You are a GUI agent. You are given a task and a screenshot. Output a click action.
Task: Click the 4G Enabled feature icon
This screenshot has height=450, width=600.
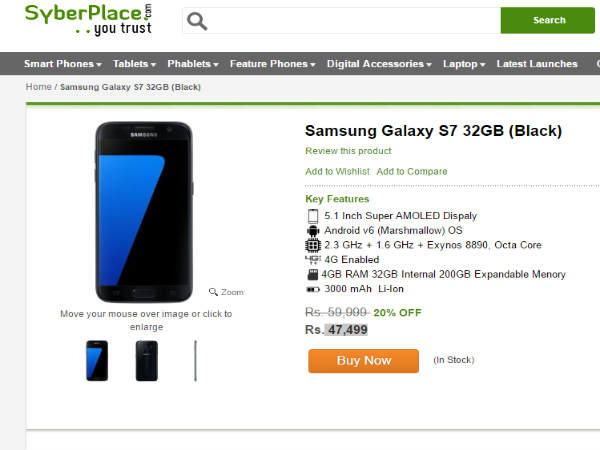click(x=312, y=260)
